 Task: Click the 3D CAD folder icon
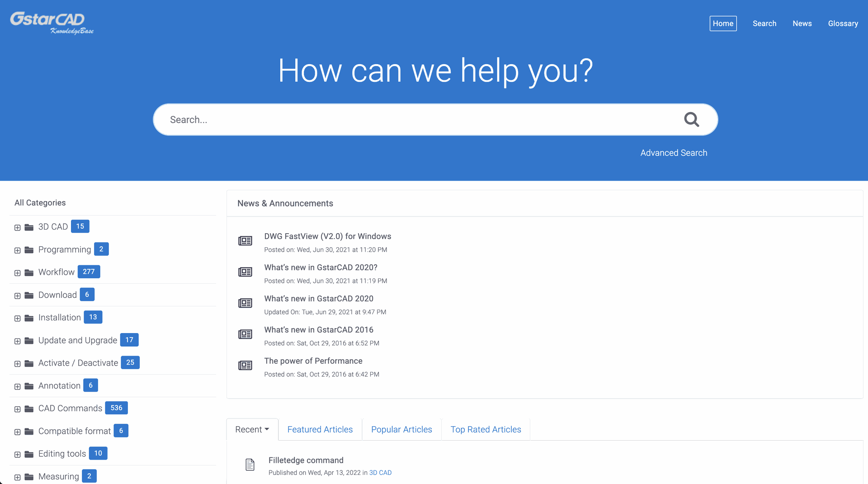tap(29, 227)
